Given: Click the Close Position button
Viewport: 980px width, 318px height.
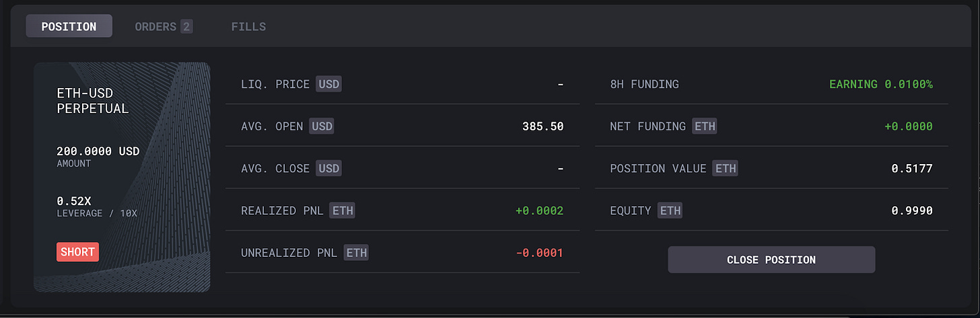Looking at the screenshot, I should click(771, 260).
